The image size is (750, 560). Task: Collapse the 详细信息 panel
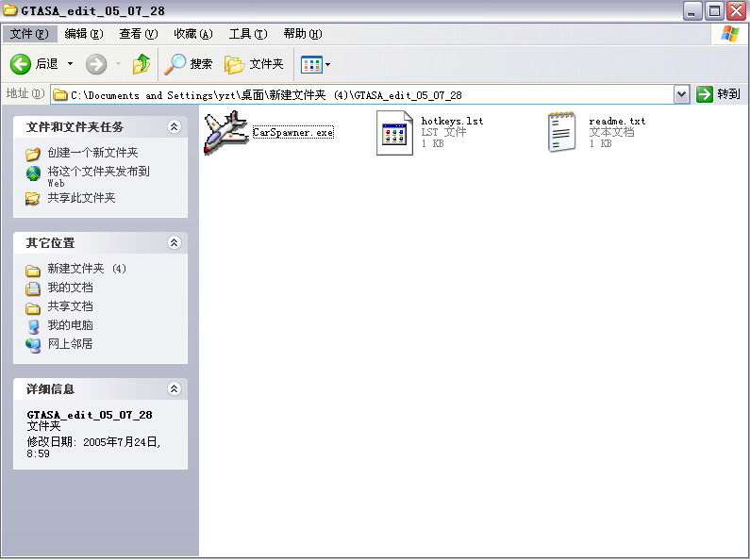pyautogui.click(x=174, y=388)
